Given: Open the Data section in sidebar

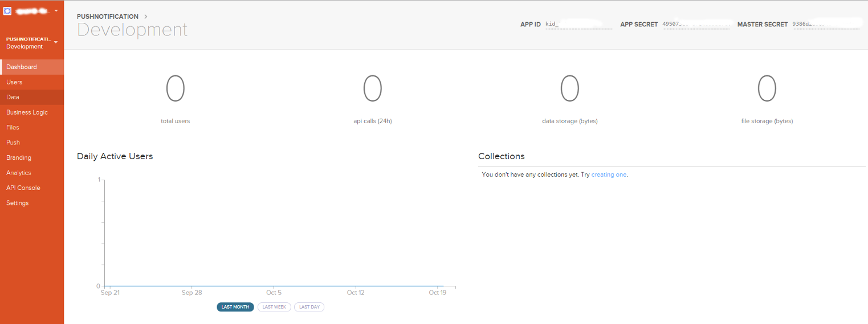Looking at the screenshot, I should (32, 97).
